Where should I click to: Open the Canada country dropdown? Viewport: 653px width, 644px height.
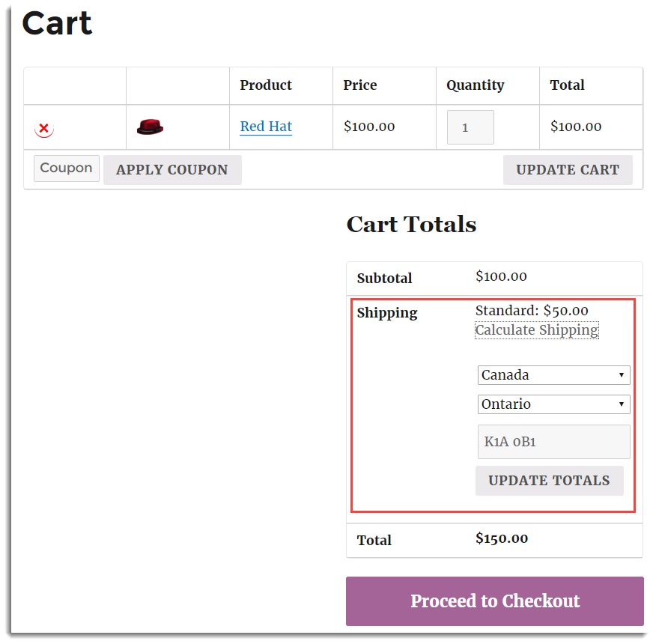(553, 374)
